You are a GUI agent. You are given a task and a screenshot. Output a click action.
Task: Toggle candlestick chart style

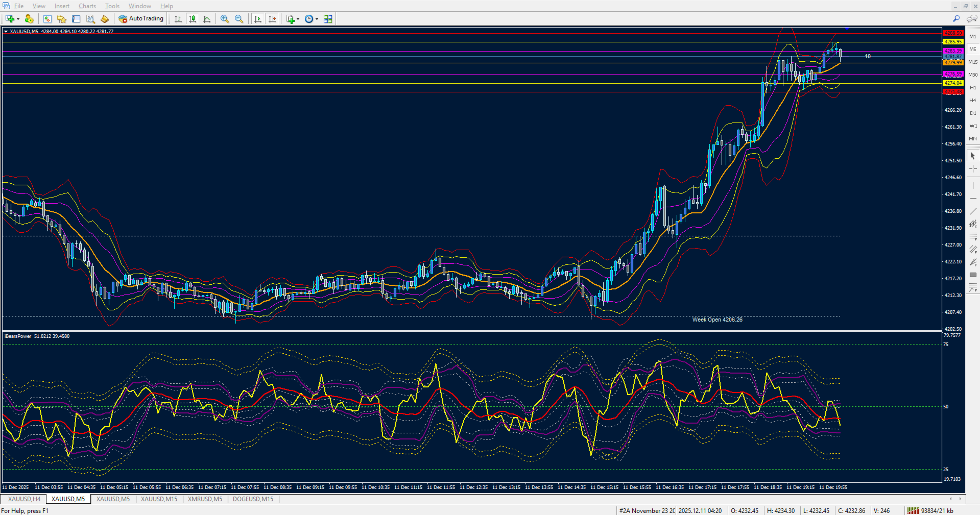193,19
